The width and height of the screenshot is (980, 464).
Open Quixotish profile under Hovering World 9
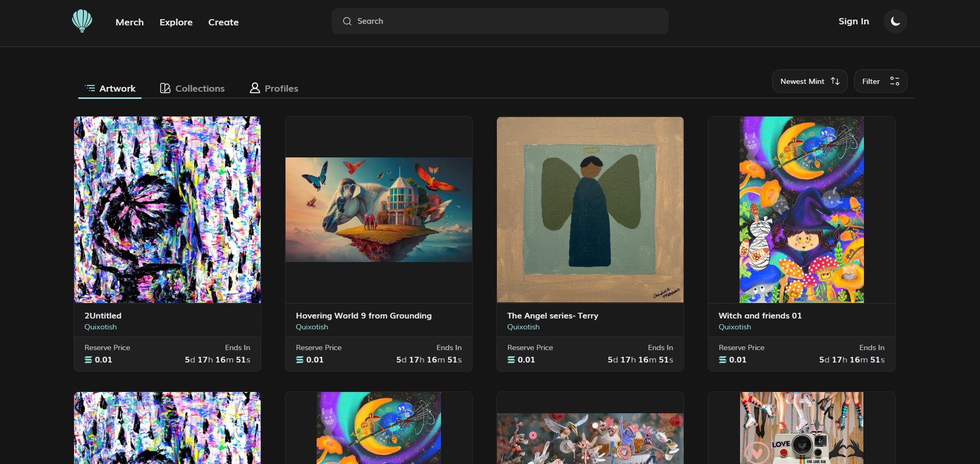[x=312, y=327]
